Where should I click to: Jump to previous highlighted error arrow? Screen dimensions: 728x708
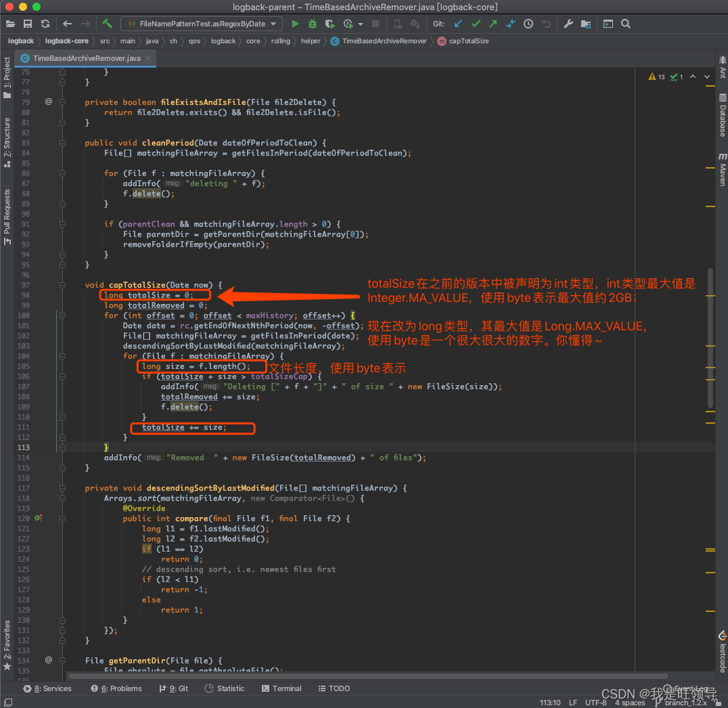point(693,76)
